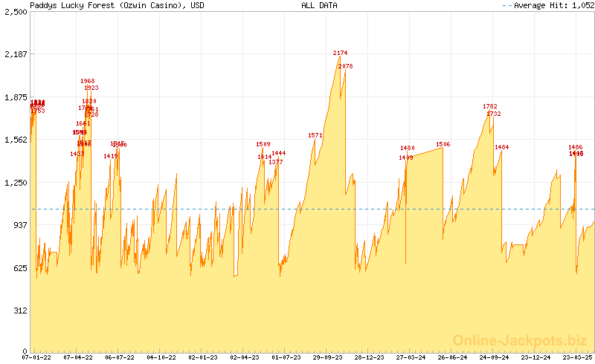Click the 2078 data point label
The height and width of the screenshot is (364, 595).
(x=345, y=66)
